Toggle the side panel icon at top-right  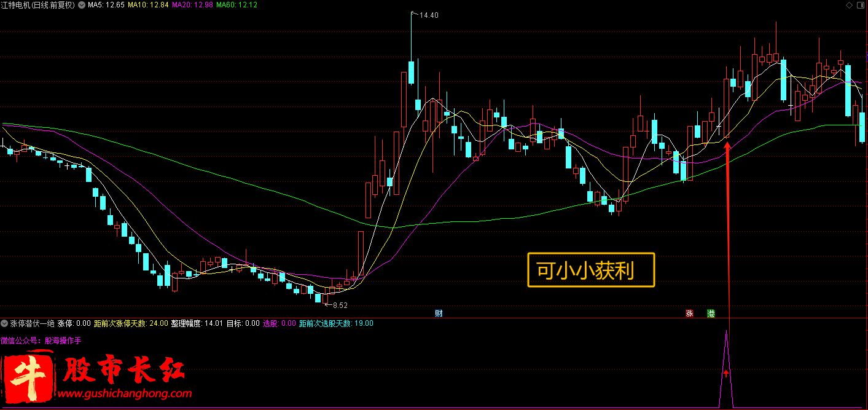tap(861, 5)
